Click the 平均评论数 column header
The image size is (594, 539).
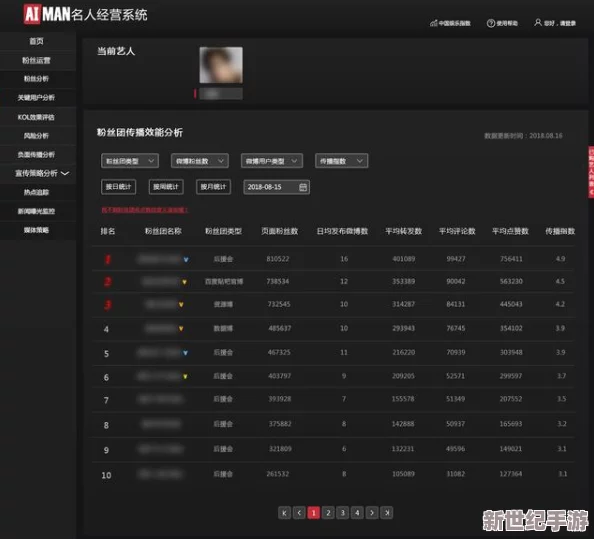point(457,231)
